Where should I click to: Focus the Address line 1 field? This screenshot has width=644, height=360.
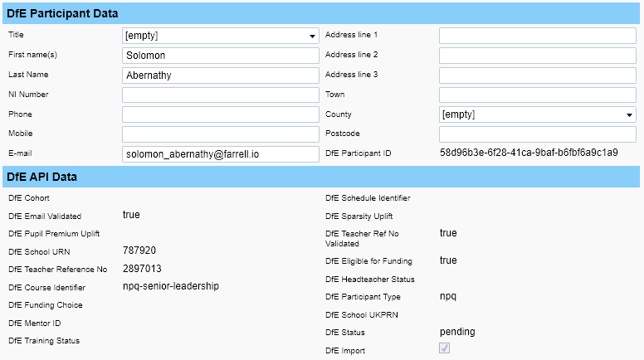537,36
